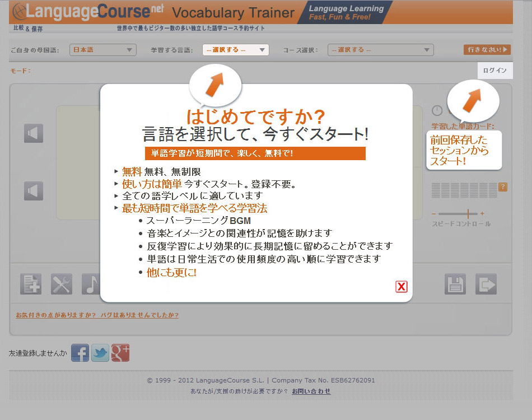Play audio with the upper speaker icon
This screenshot has width=532, height=420.
[34, 133]
